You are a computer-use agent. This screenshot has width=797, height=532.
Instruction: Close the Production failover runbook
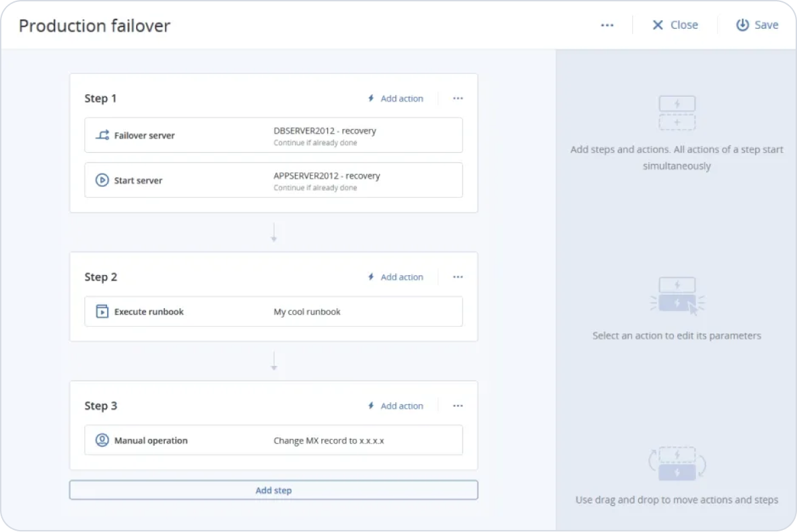click(675, 25)
